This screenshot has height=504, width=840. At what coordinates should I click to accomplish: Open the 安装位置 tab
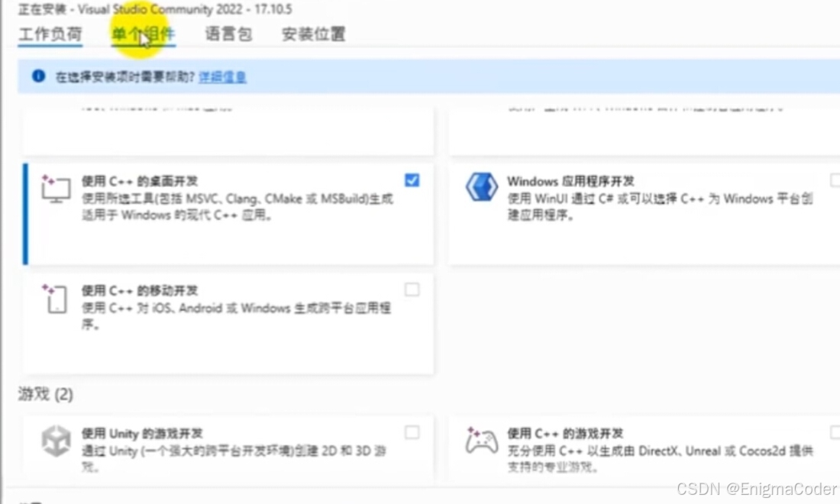(x=313, y=34)
